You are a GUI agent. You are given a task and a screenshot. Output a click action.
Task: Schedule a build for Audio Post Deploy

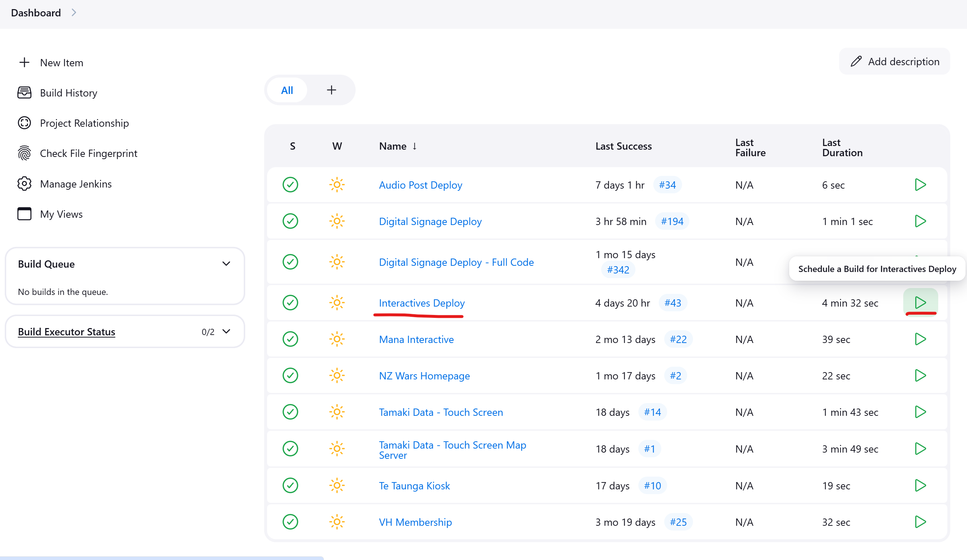[920, 185]
